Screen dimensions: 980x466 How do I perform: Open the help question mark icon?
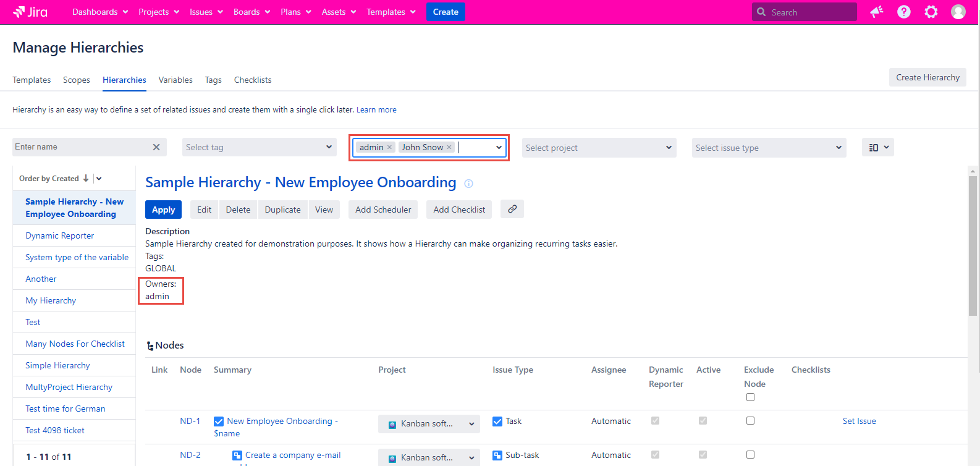[x=903, y=12]
